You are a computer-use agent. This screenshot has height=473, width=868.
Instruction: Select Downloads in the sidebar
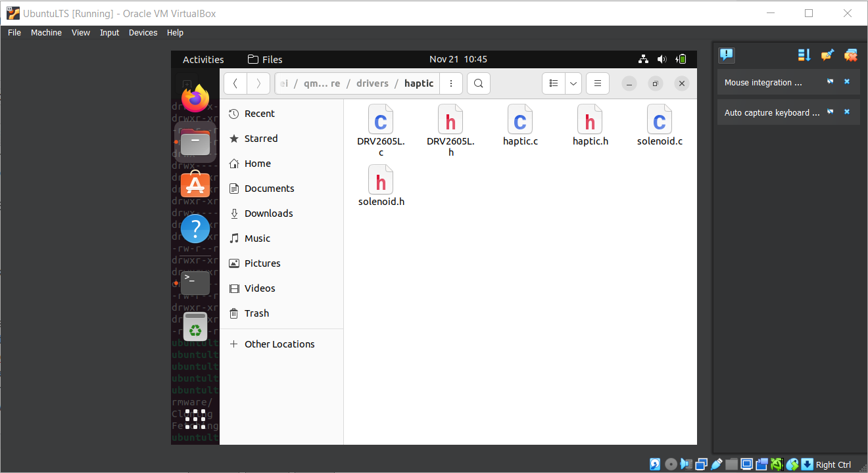click(x=268, y=214)
